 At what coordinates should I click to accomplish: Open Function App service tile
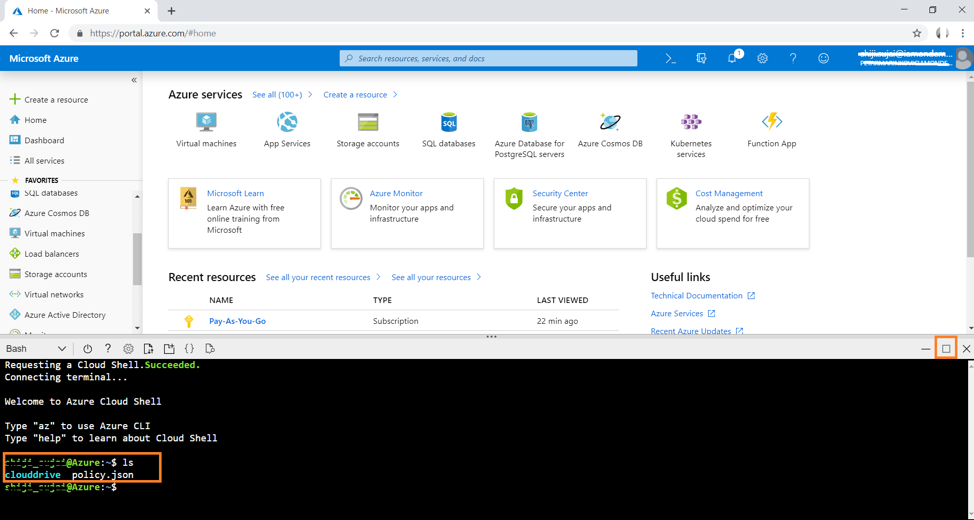771,130
